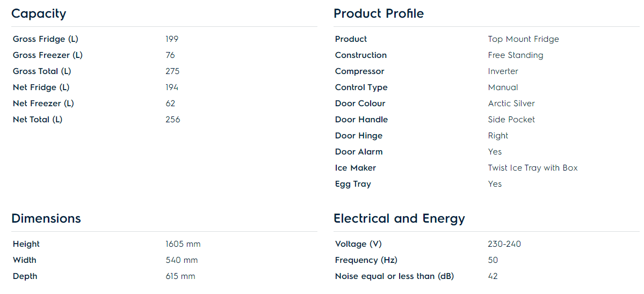Select the Net Freezer (L) label
Viewport: 644px width, 294px height.
click(44, 104)
